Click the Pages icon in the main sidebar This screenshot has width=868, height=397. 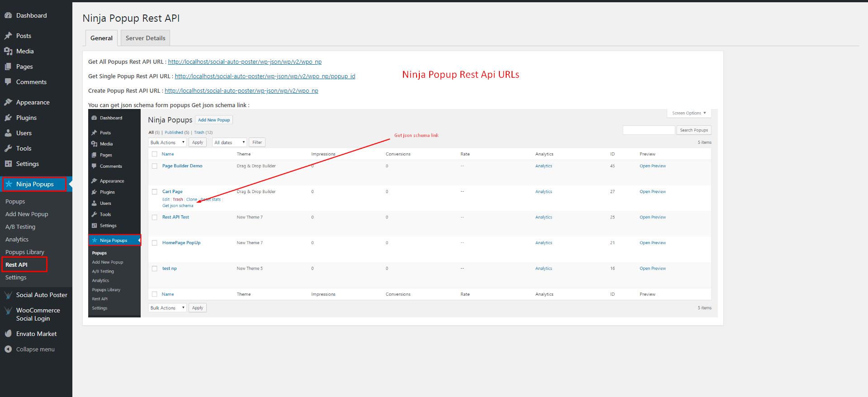pyautogui.click(x=8, y=66)
